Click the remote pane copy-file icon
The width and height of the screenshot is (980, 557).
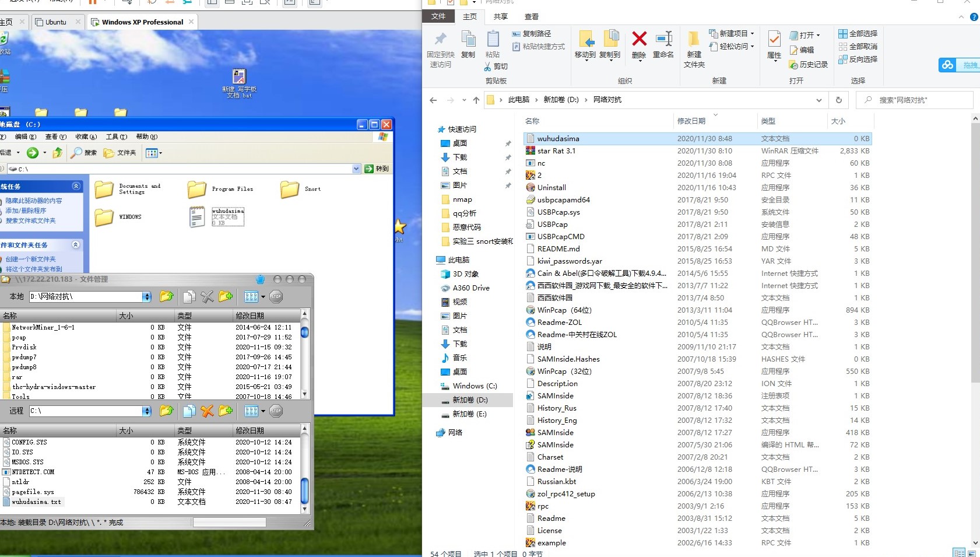coord(189,411)
